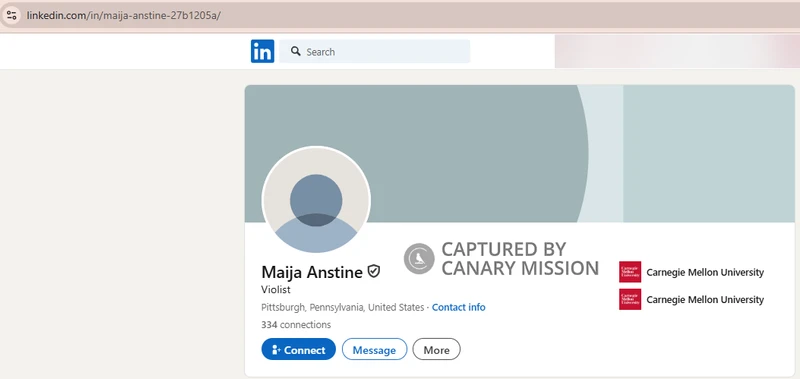The width and height of the screenshot is (800, 379).
Task: Click the second Carnegie Mellon logo icon
Action: point(630,299)
